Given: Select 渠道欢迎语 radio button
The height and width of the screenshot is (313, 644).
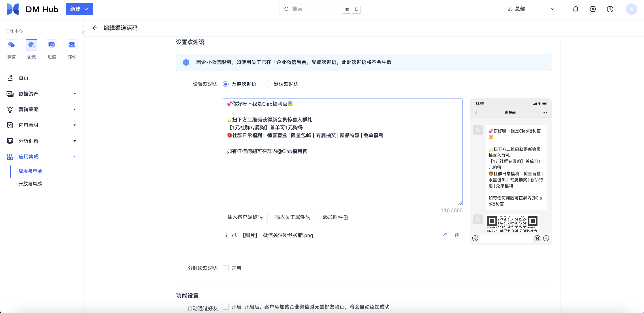Looking at the screenshot, I should tap(226, 84).
